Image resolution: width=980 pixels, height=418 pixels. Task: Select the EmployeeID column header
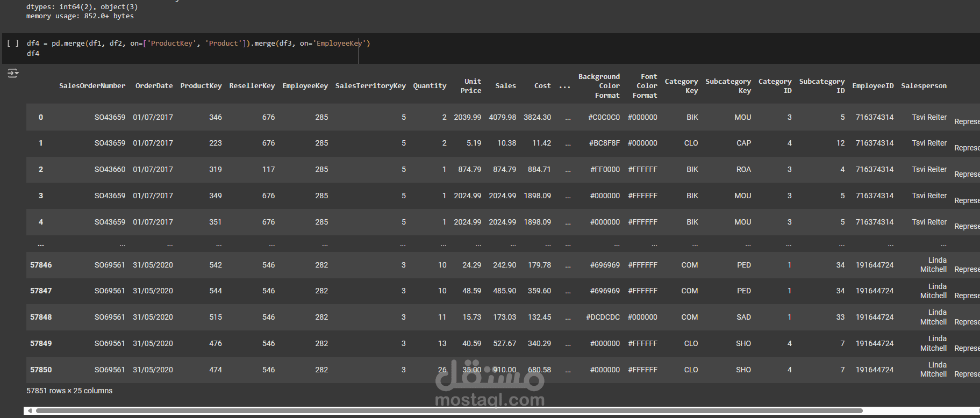tap(873, 86)
